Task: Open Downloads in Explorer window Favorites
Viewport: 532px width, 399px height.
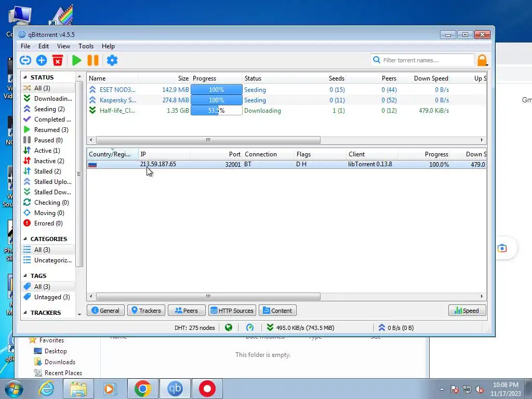Action: click(55, 362)
